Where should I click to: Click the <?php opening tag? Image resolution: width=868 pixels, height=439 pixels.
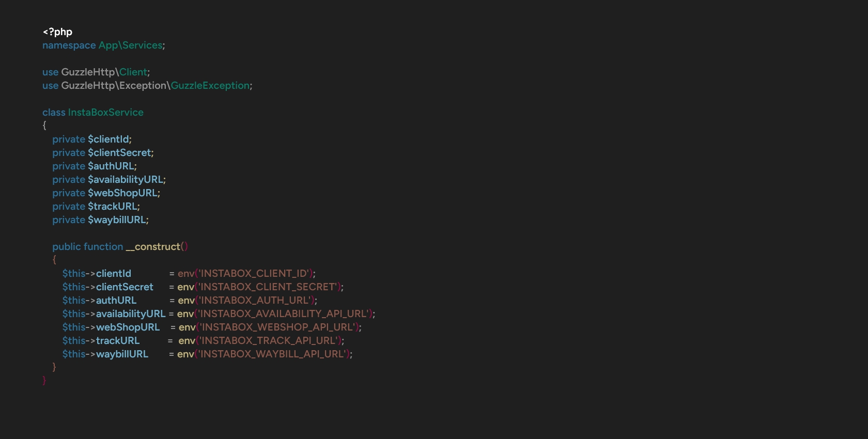(57, 32)
